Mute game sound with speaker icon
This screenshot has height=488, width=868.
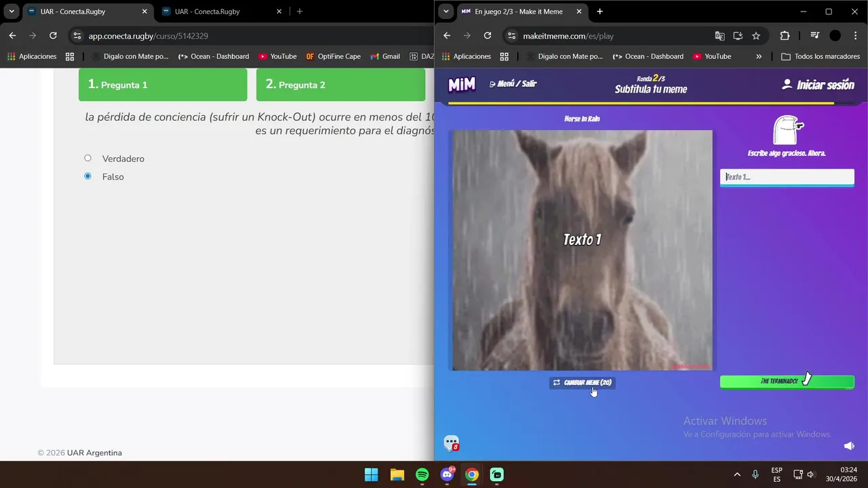[849, 445]
